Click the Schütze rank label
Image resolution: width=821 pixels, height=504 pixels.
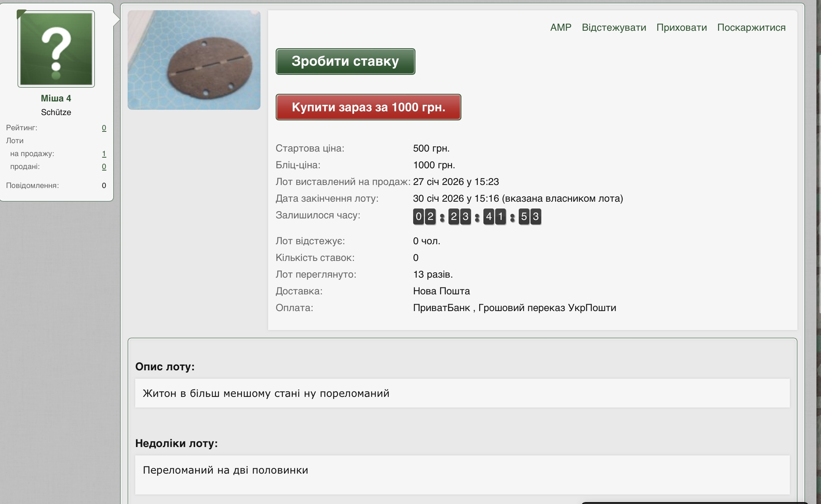coord(56,112)
